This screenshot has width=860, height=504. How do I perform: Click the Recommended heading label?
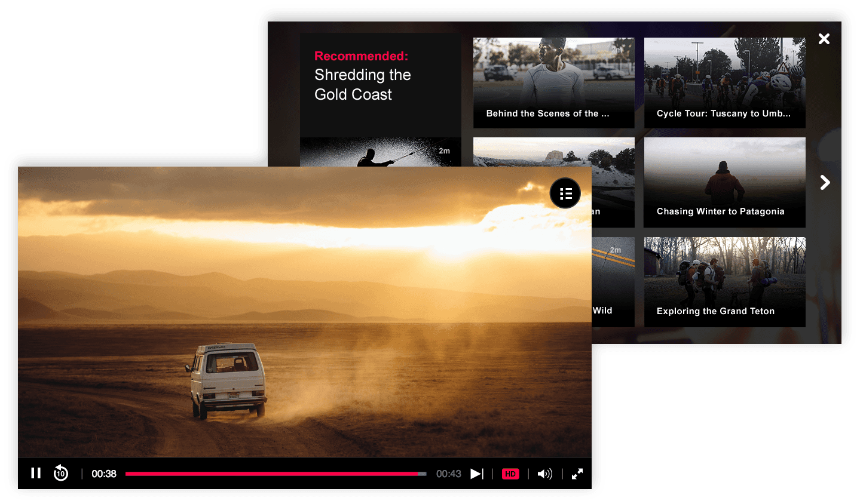click(361, 56)
